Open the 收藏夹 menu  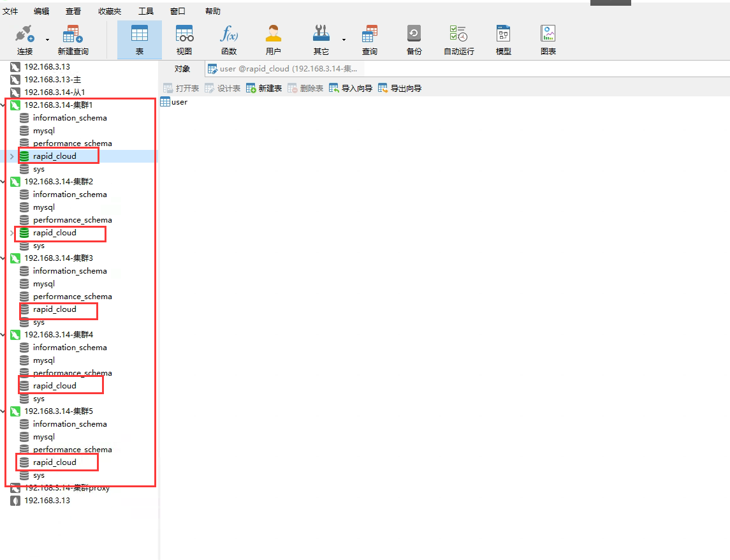click(110, 11)
